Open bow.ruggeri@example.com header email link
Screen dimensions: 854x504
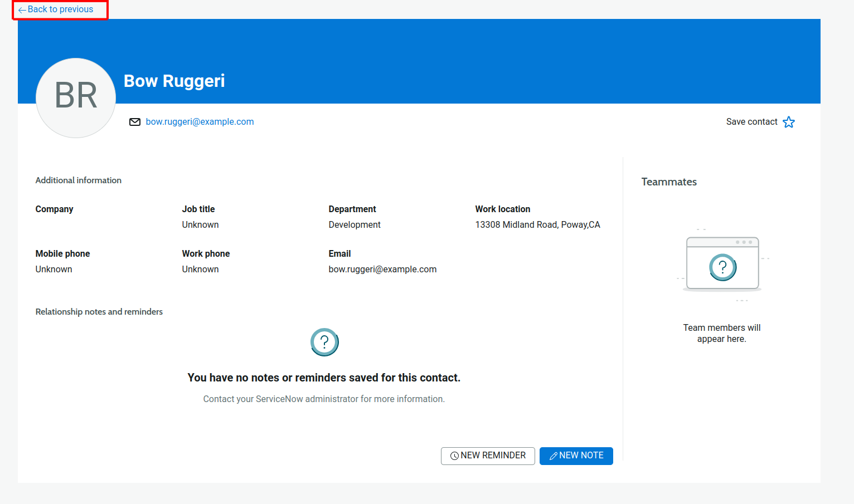coord(200,122)
